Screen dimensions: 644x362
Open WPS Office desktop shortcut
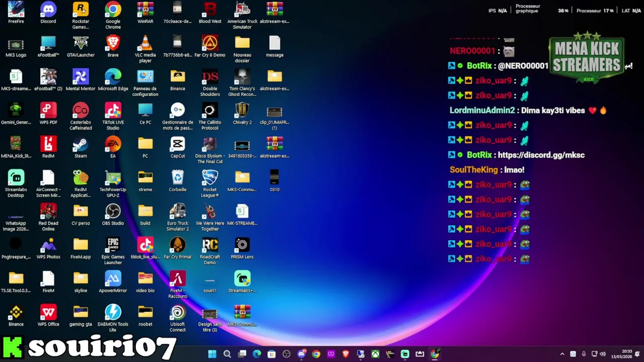[x=48, y=316]
